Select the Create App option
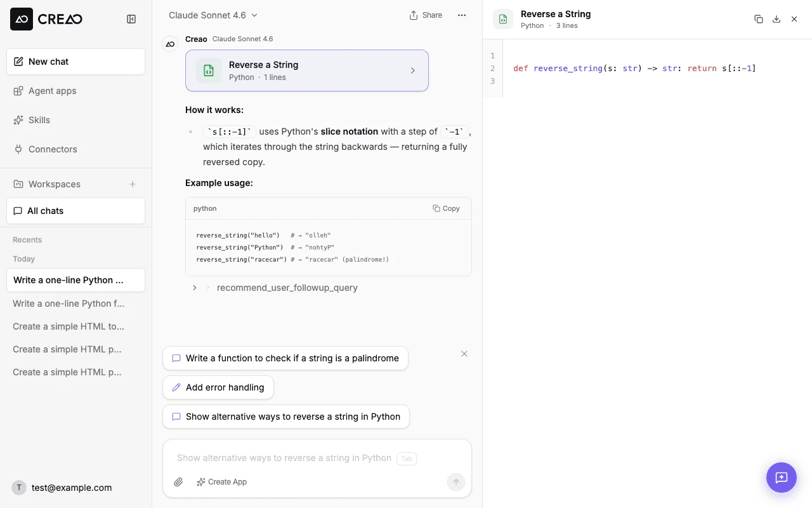The image size is (812, 508). pyautogui.click(x=221, y=482)
